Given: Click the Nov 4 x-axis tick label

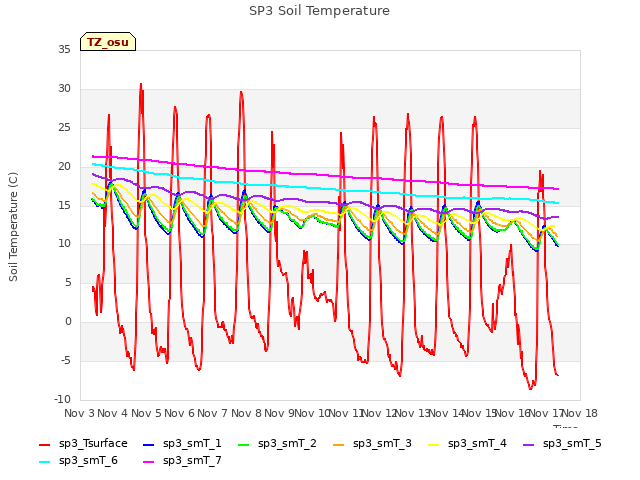Looking at the screenshot, I should [113, 413].
